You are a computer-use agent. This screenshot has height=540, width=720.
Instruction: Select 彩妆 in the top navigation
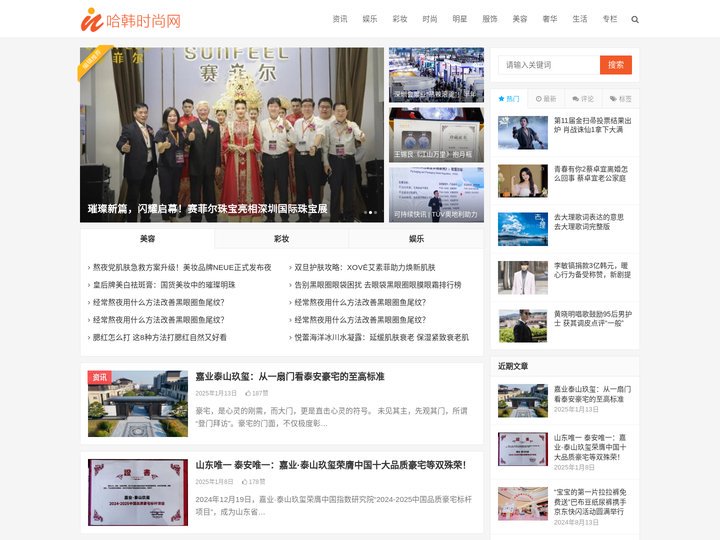point(400,19)
